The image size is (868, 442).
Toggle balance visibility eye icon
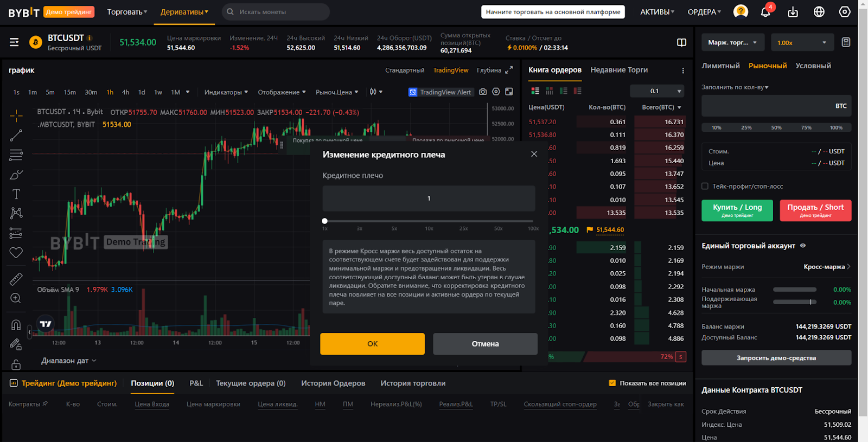[x=803, y=246]
